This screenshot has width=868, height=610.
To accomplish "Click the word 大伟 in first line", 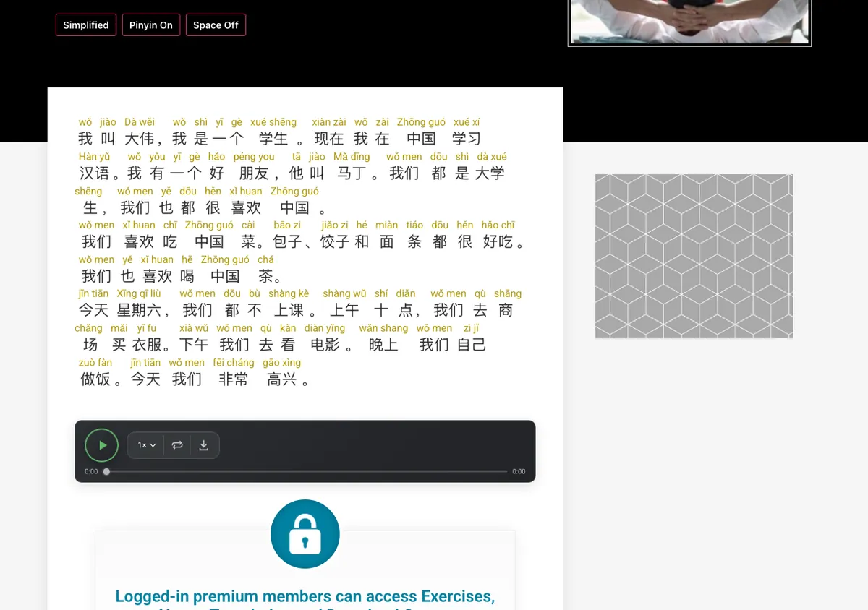I will [140, 139].
